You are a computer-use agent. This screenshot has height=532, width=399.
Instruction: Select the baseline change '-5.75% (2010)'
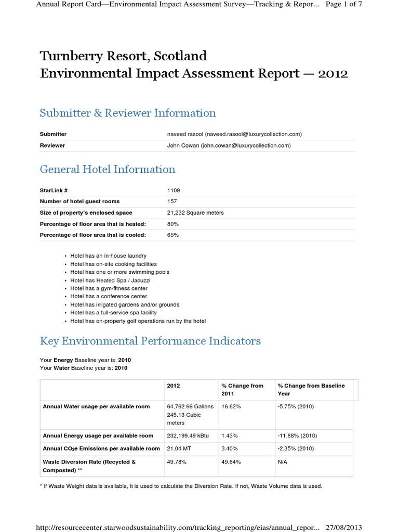pos(296,406)
